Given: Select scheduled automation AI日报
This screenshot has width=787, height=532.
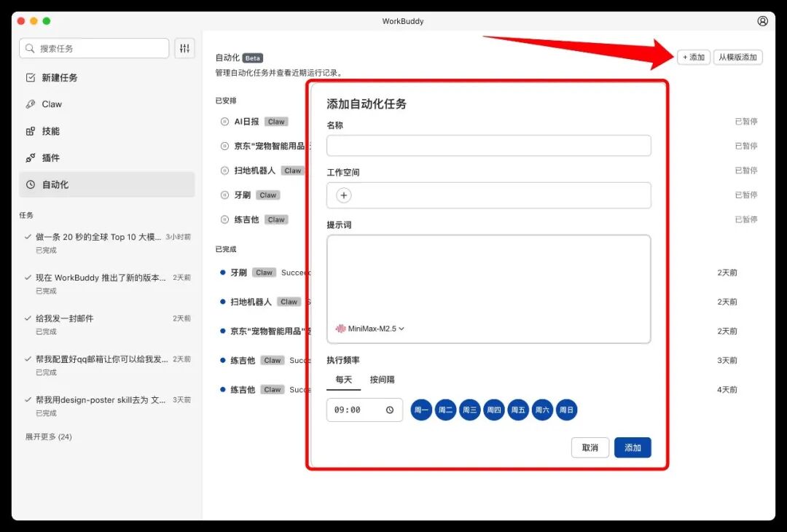Looking at the screenshot, I should tap(246, 122).
